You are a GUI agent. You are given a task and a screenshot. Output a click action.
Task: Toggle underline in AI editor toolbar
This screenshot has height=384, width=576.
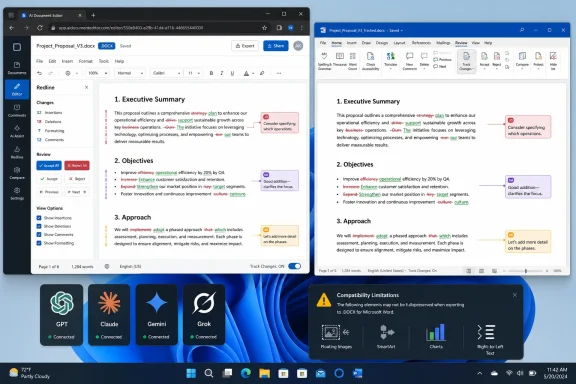pos(232,73)
